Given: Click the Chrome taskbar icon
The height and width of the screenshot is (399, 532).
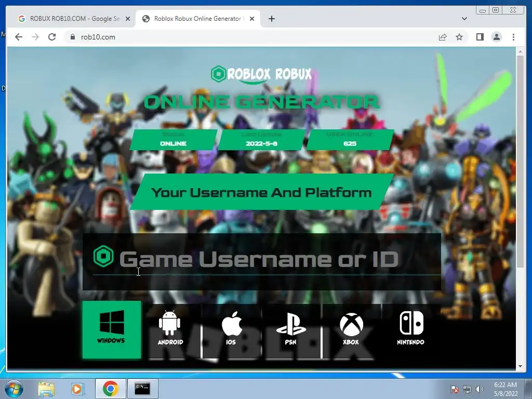Looking at the screenshot, I should click(x=110, y=389).
